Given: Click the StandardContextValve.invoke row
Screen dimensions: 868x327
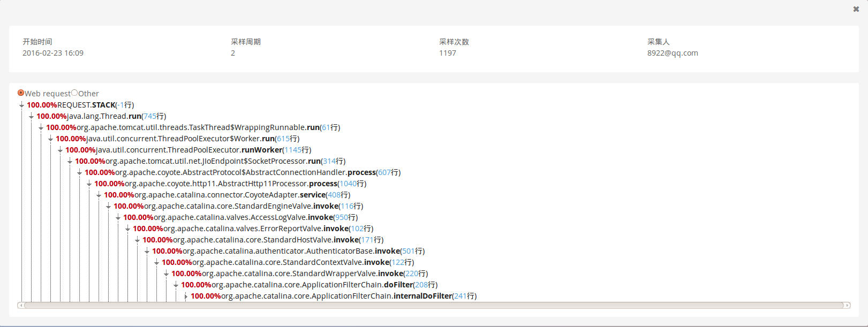Looking at the screenshot, I should (x=288, y=262).
